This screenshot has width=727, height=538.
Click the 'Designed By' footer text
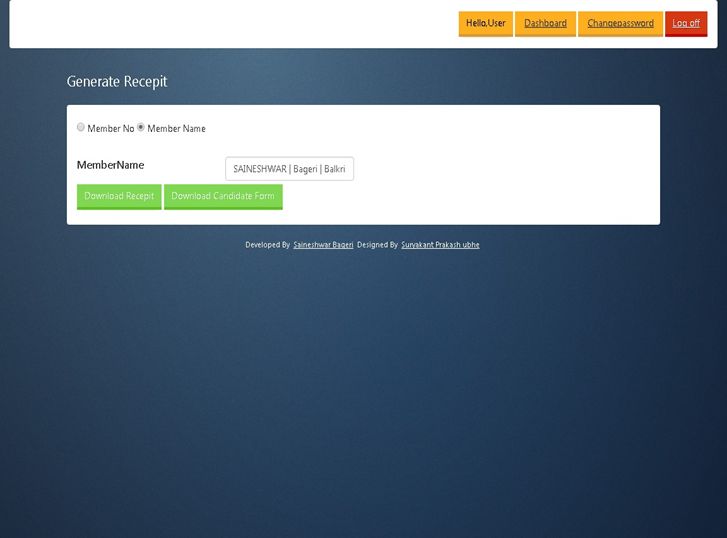coord(377,245)
